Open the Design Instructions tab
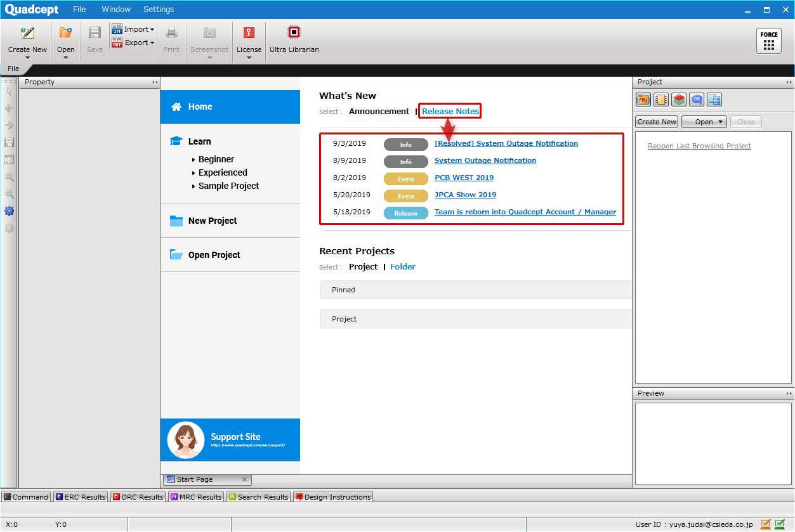The width and height of the screenshot is (795, 532). pos(333,497)
